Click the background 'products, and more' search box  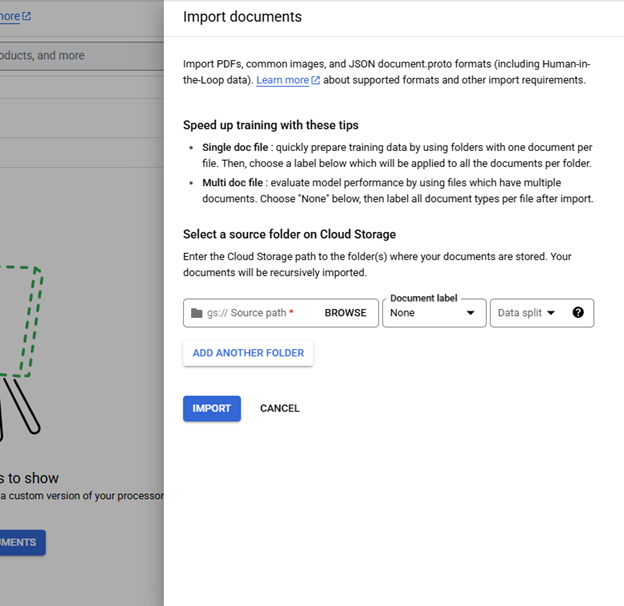click(x=60, y=55)
